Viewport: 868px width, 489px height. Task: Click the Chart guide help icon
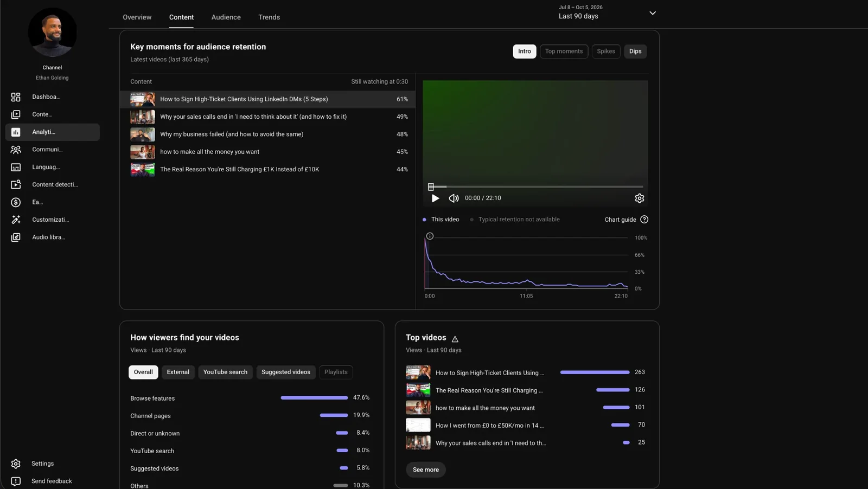pyautogui.click(x=644, y=220)
